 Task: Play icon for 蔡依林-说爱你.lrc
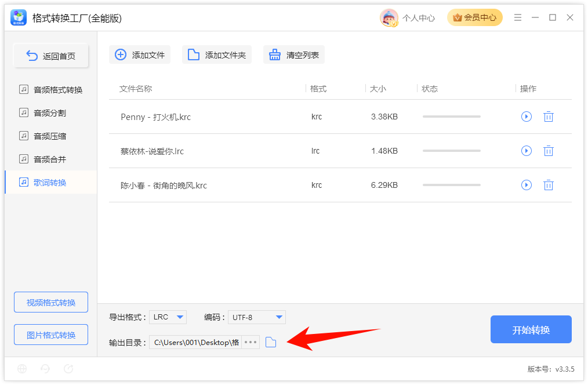point(527,151)
